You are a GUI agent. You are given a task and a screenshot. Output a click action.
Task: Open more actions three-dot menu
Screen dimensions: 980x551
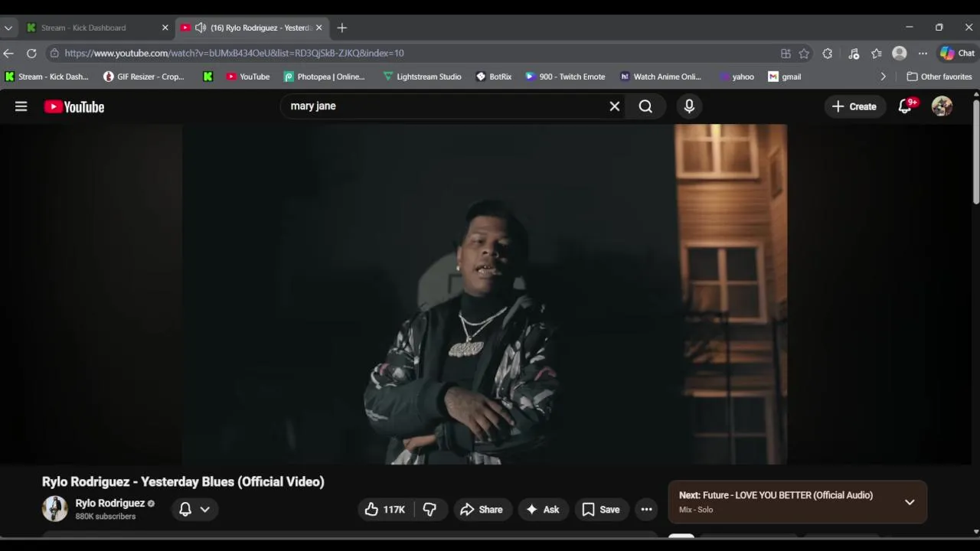[646, 510]
